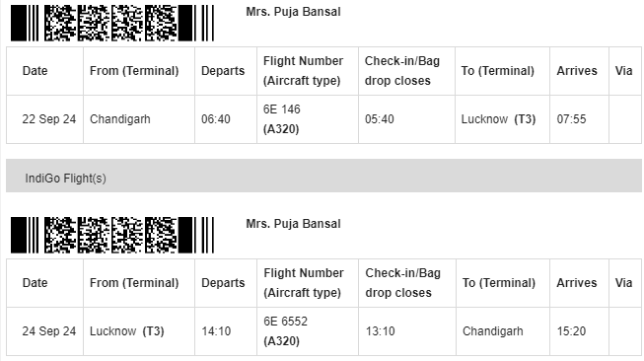Click the second boarding pass barcode

pos(112,235)
